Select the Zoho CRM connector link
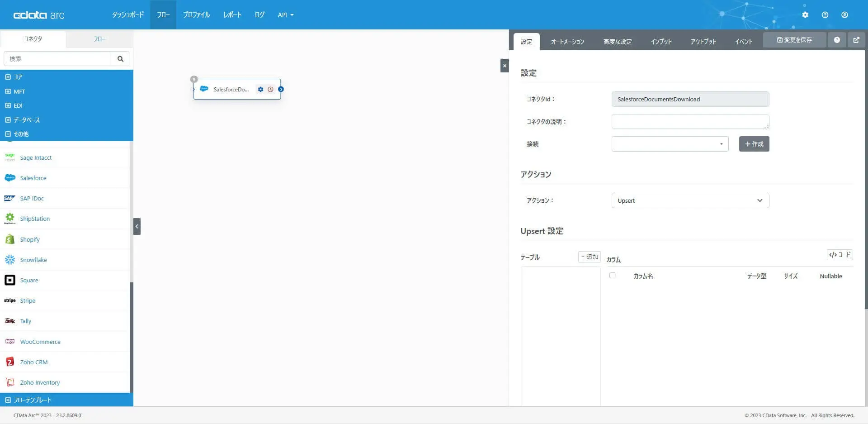Viewport: 868px width, 424px height. coord(34,362)
